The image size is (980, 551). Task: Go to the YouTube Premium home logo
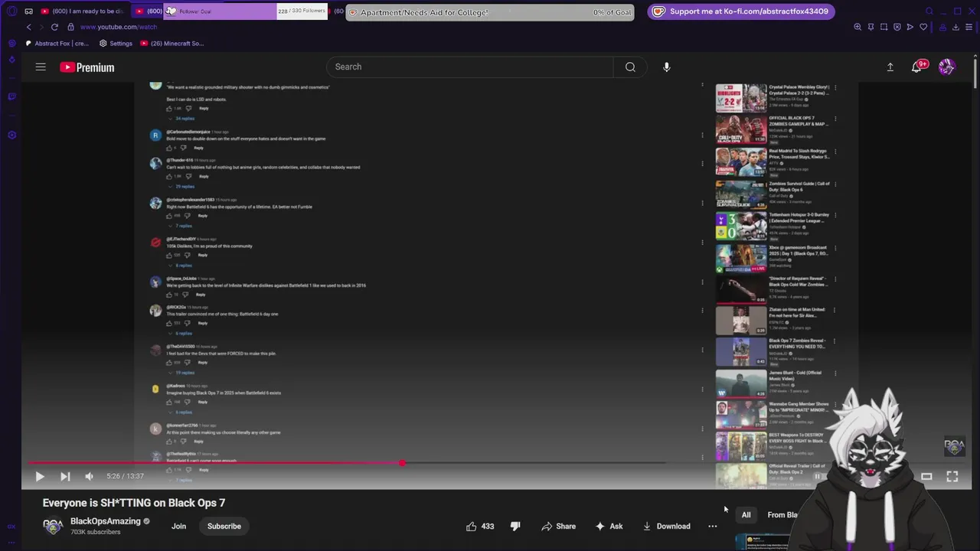(x=87, y=67)
